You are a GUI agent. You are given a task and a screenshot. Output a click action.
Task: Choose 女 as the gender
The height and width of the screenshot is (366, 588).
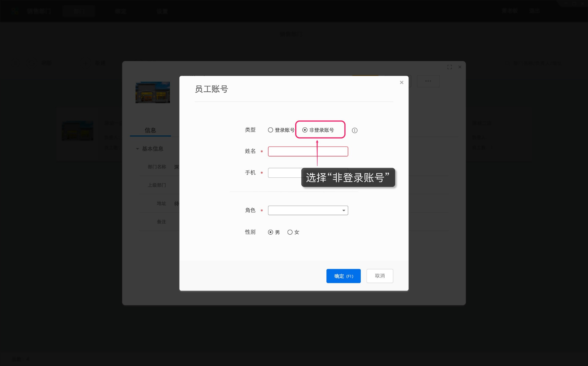click(290, 232)
